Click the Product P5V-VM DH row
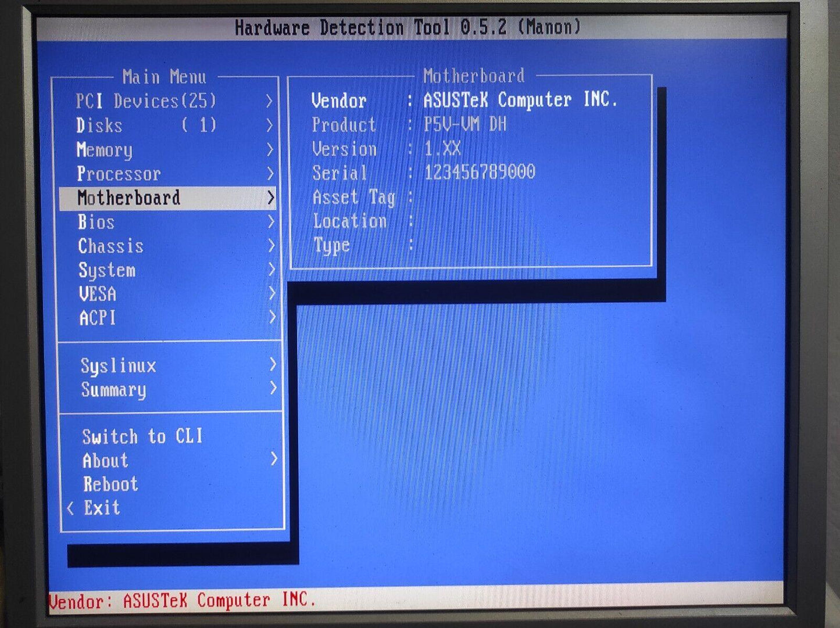Screen dimensions: 840x628 coord(409,124)
